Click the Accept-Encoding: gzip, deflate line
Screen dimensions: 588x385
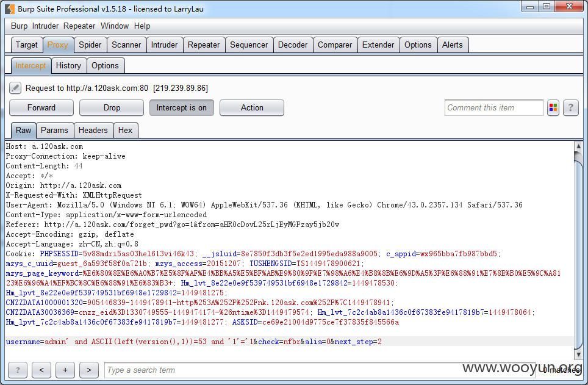coord(70,234)
